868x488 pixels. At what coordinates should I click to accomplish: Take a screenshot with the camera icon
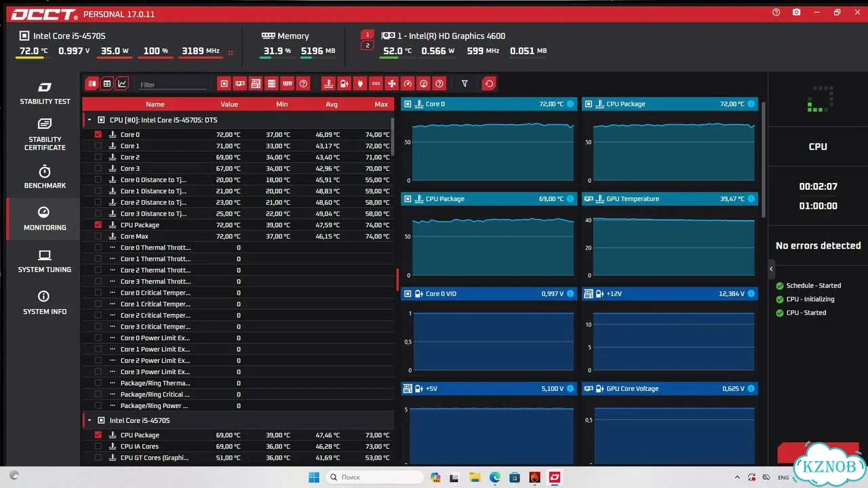(796, 12)
